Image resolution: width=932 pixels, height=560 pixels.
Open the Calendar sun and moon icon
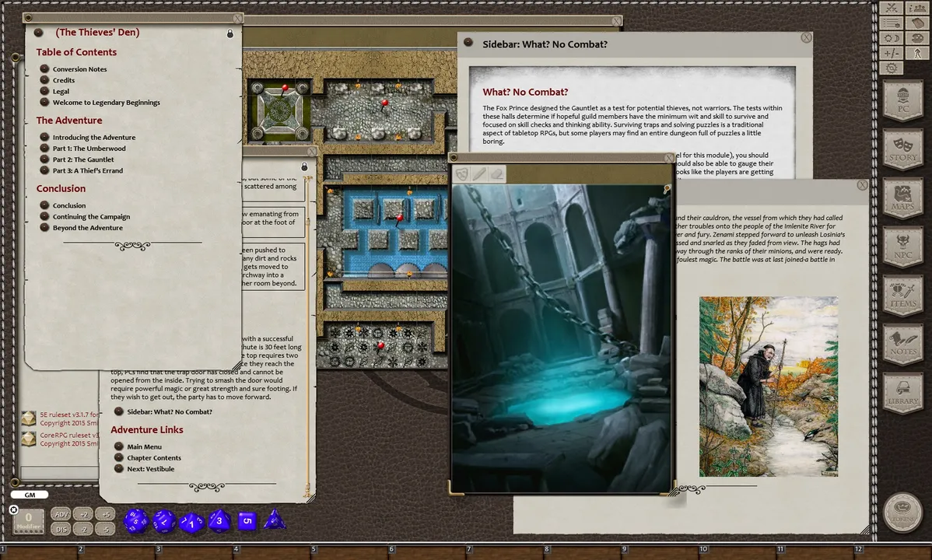pyautogui.click(x=891, y=38)
